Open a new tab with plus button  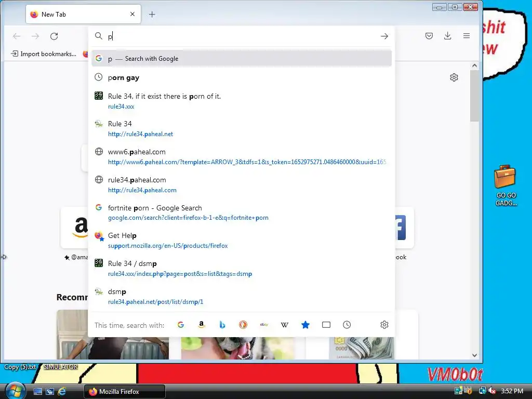pos(152,14)
